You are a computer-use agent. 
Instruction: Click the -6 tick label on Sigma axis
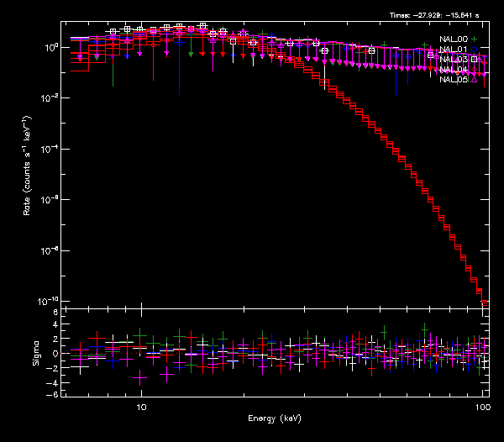[54, 394]
